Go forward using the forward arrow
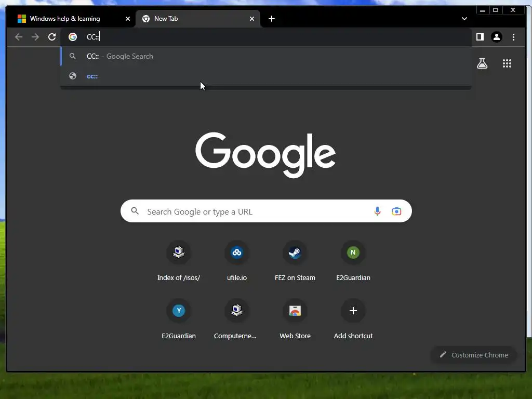 point(35,37)
